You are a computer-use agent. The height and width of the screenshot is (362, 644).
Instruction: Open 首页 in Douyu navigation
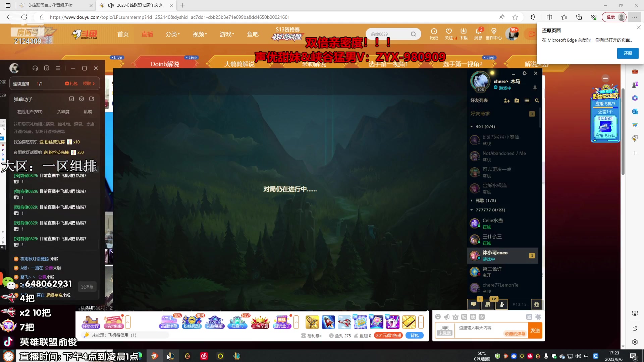[x=123, y=34]
